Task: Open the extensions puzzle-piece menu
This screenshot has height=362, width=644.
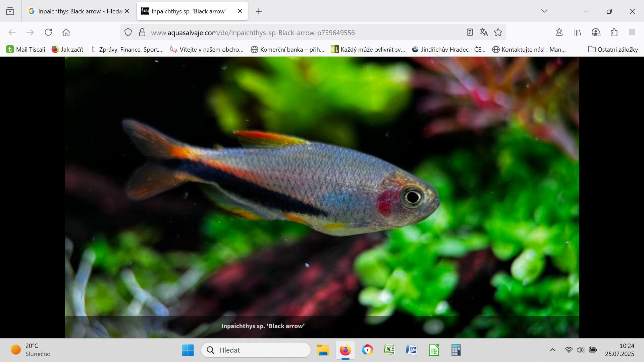Action: (x=614, y=32)
